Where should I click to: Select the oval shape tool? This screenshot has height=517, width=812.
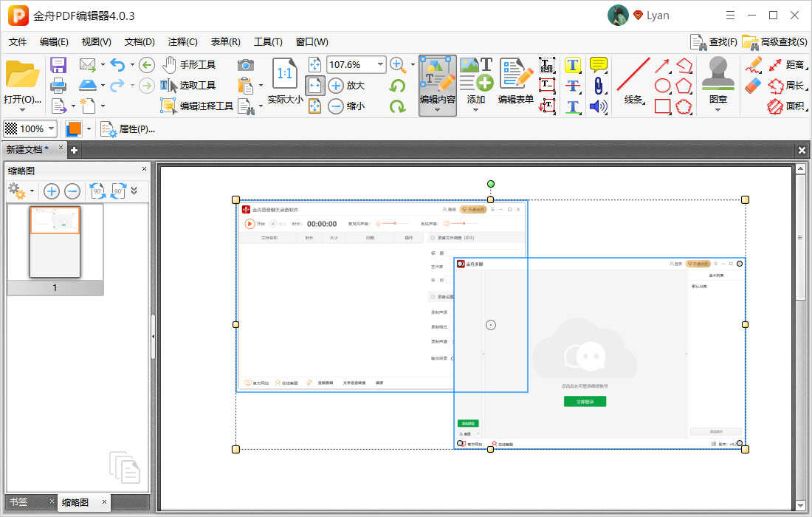point(662,86)
